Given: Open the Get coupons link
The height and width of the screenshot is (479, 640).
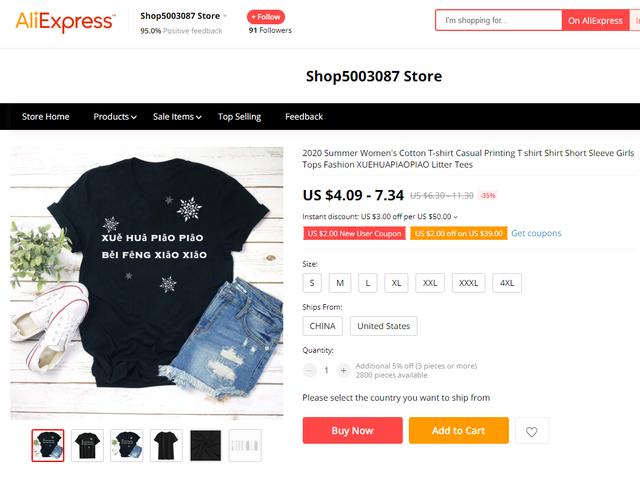Looking at the screenshot, I should [536, 233].
